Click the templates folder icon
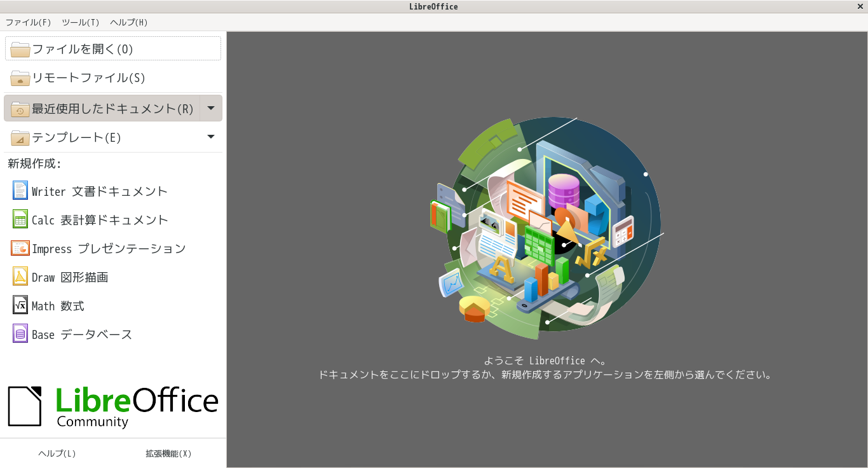The width and height of the screenshot is (868, 468). (x=20, y=137)
